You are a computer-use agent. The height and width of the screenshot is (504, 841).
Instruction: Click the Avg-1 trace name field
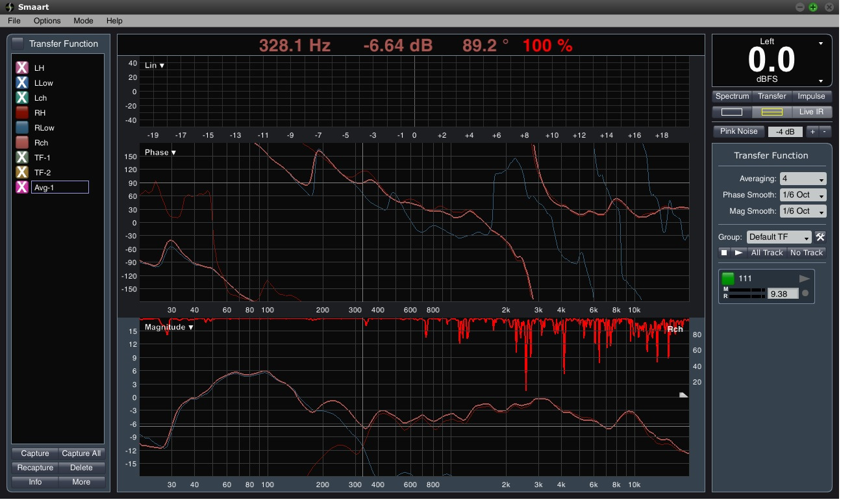pyautogui.click(x=60, y=188)
